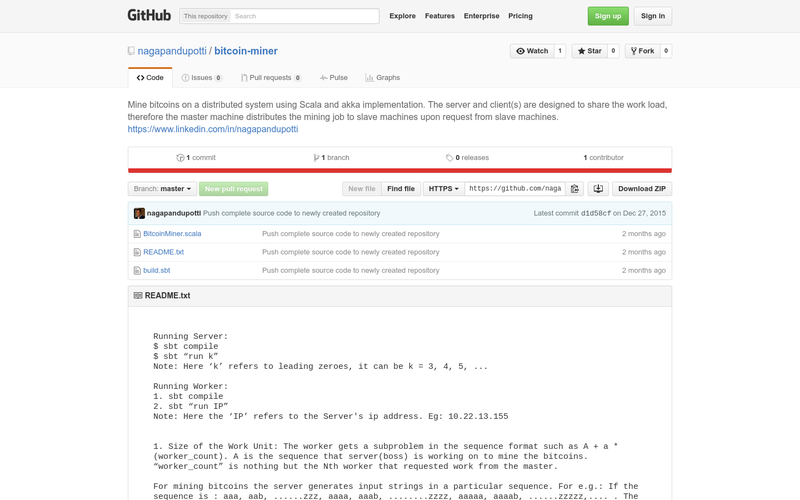
Task: Click the clone in desktop icon button
Action: (x=598, y=189)
